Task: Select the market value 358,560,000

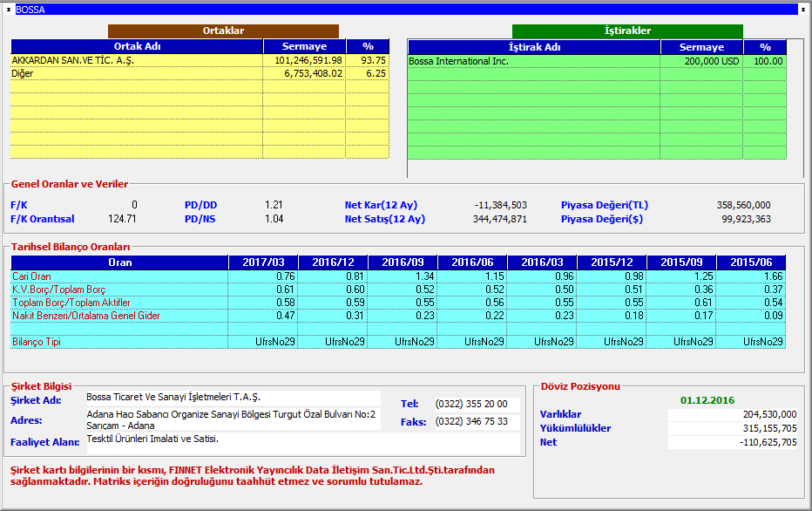Action: coord(744,205)
